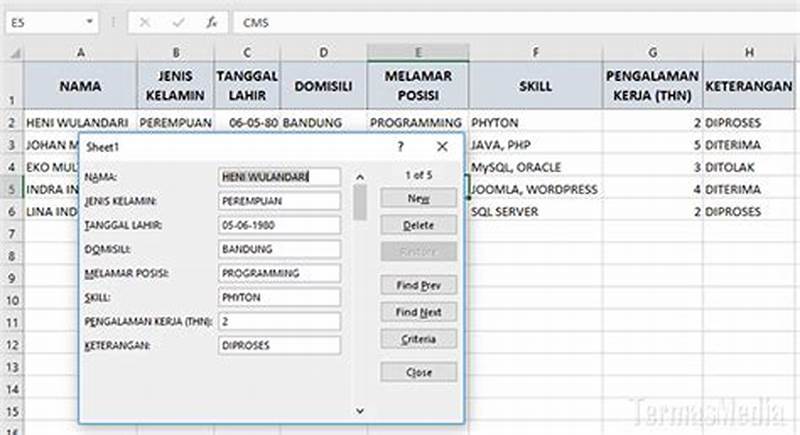Click cell MySQL, ORACLE

tap(536, 167)
